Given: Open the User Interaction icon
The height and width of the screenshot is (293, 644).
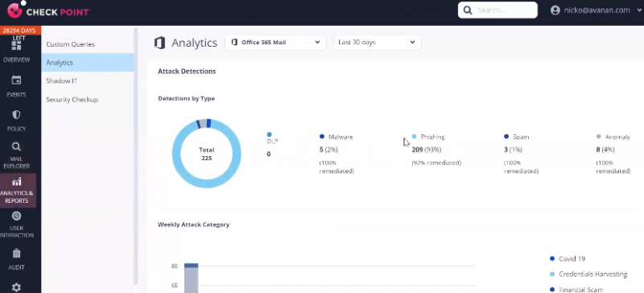Looking at the screenshot, I should coord(16,217).
